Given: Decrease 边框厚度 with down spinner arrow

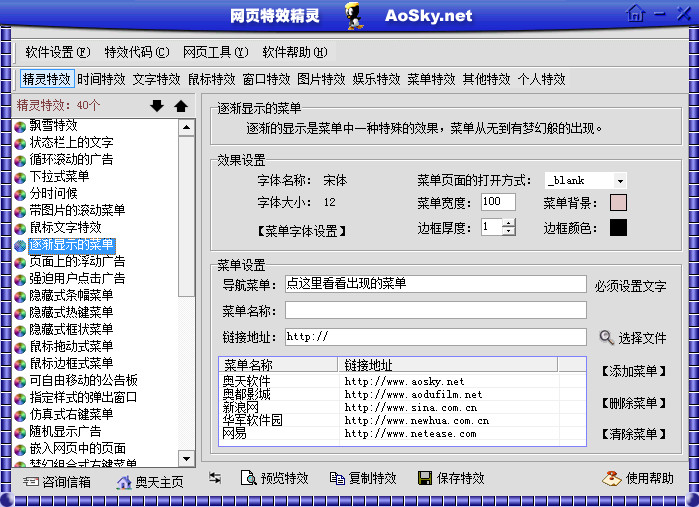Looking at the screenshot, I should [x=509, y=231].
